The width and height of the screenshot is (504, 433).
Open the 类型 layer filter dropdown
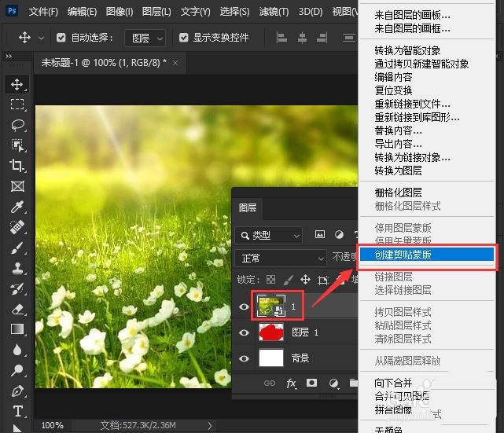[269, 235]
